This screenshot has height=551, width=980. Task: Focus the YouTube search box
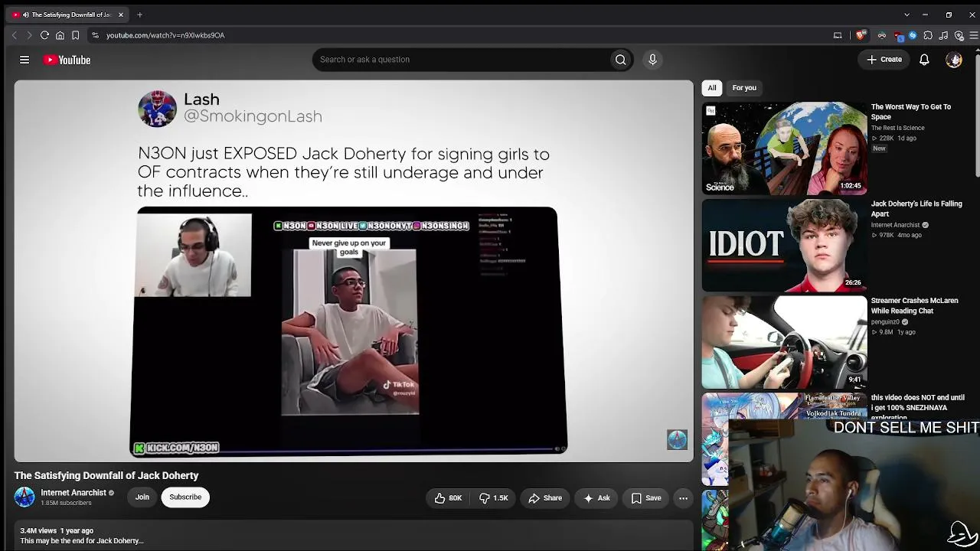[x=459, y=60]
